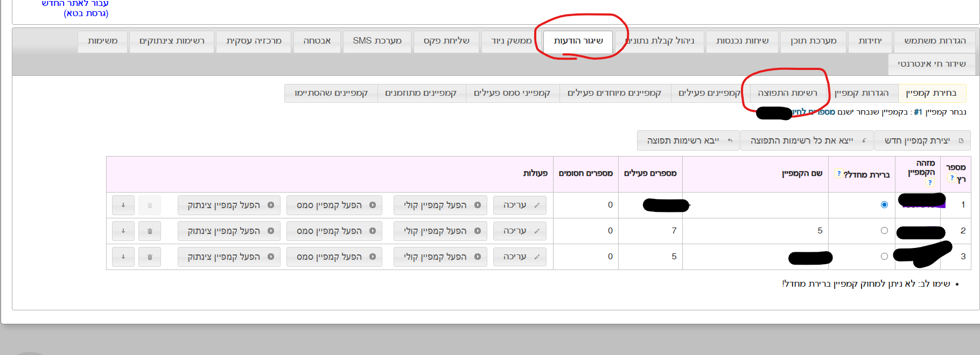Start SMS campaign הפעל קמפיין סמס in row 1
Screen dimensions: 980x355
point(334,205)
